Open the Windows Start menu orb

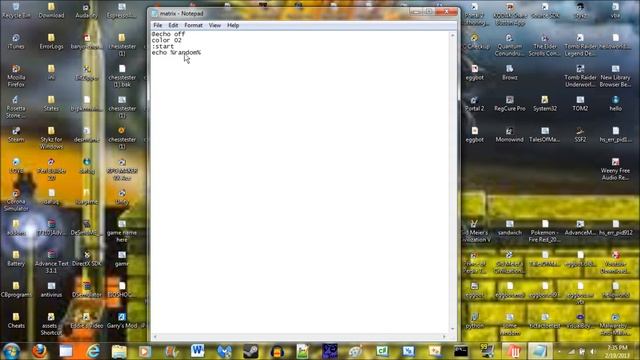point(11,351)
